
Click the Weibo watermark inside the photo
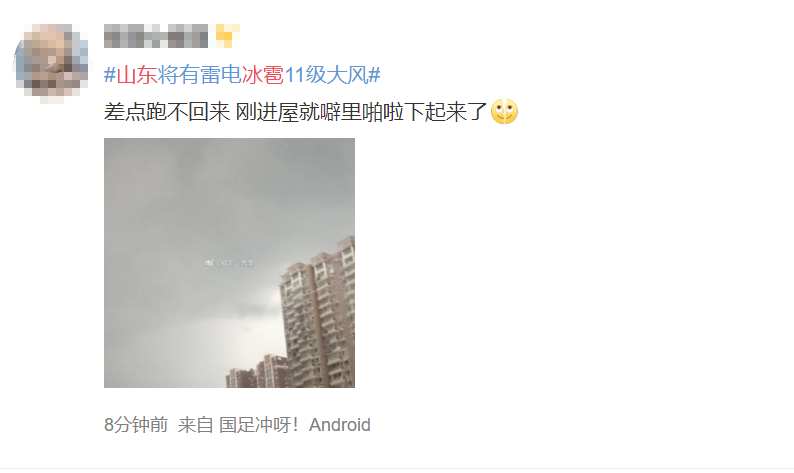click(x=229, y=263)
